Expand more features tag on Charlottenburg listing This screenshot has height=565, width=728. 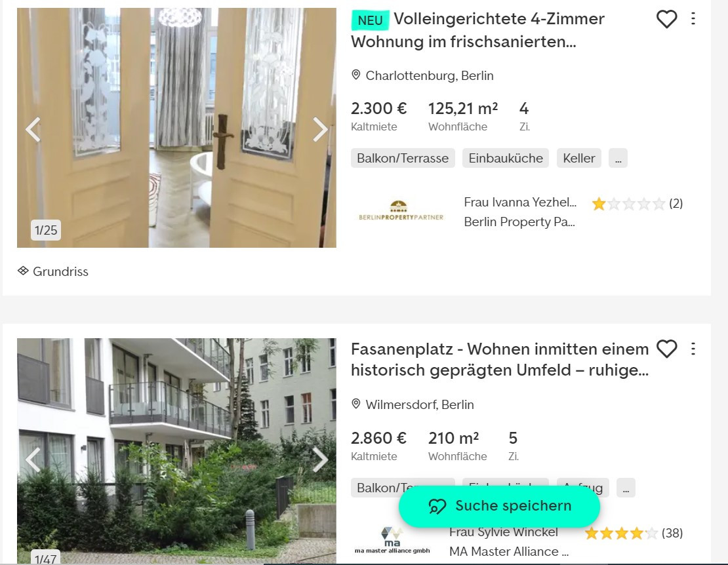tap(618, 158)
